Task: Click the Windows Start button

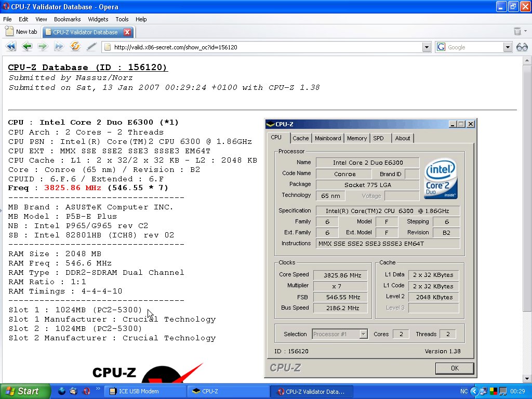Action: click(25, 391)
